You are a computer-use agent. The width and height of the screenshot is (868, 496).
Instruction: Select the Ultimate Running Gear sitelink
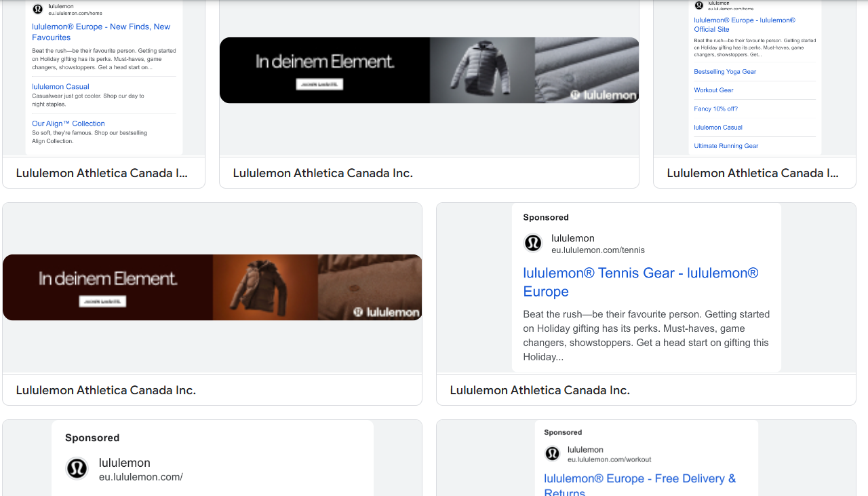coord(726,145)
